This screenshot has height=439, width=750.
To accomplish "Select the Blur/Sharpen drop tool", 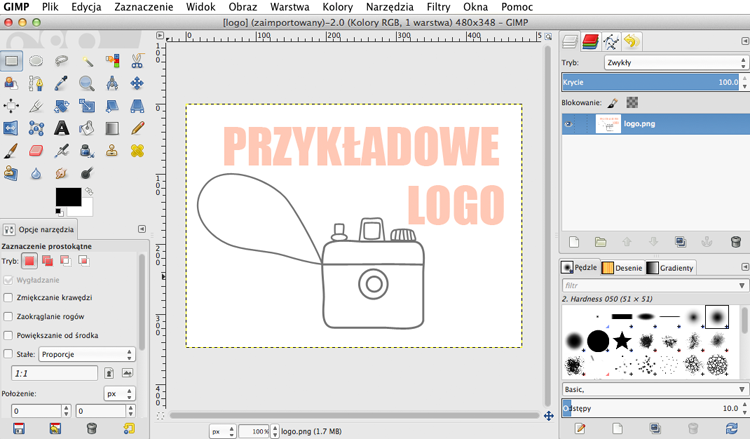I will (36, 173).
